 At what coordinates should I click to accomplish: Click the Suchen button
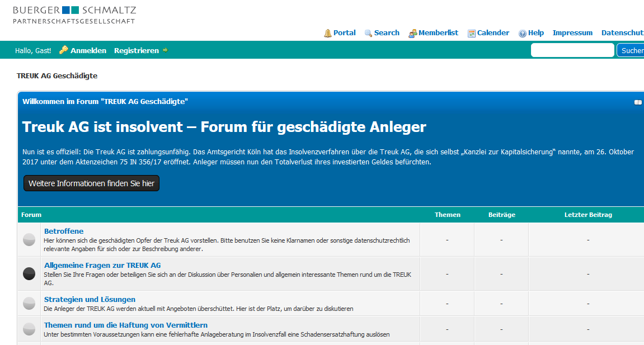coord(631,50)
